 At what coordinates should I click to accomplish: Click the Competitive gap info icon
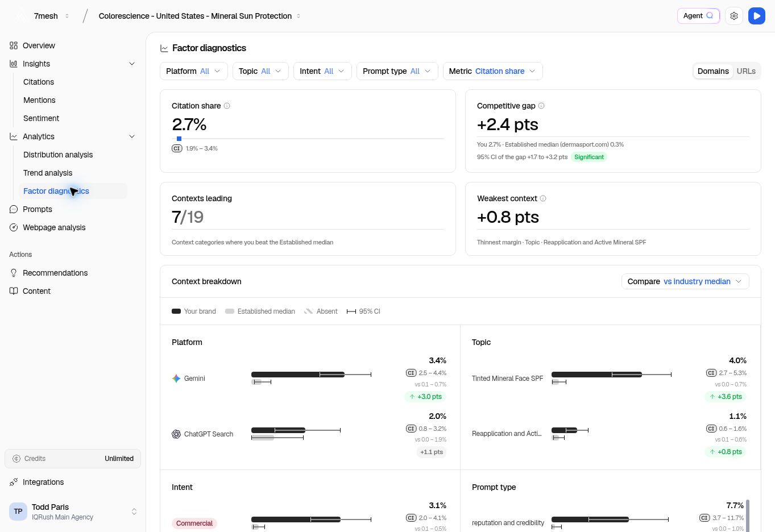point(541,106)
